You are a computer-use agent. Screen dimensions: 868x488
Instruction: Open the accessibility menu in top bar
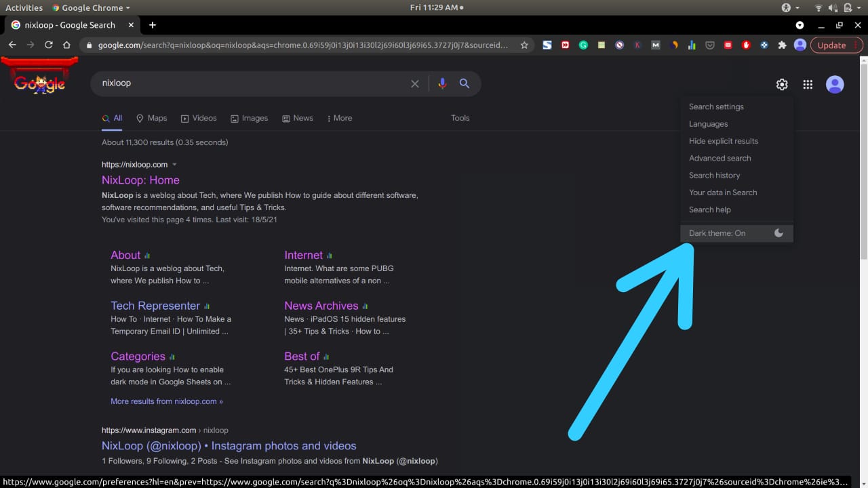(x=790, y=7)
